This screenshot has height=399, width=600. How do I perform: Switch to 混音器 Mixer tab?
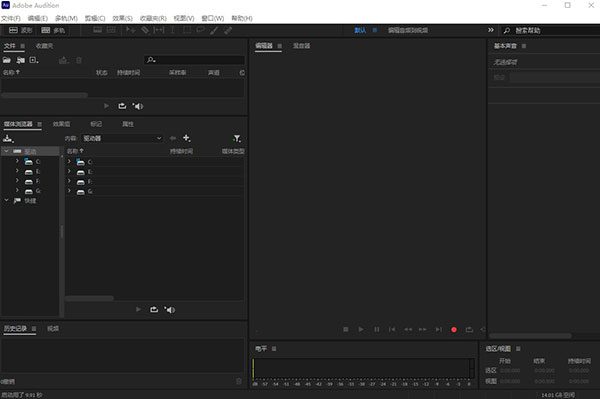(302, 46)
